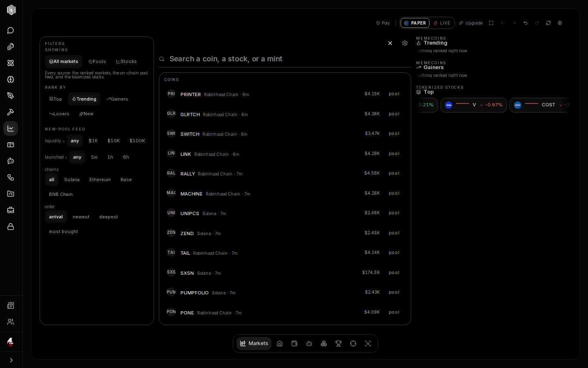Switch to PAPER trading mode

415,23
